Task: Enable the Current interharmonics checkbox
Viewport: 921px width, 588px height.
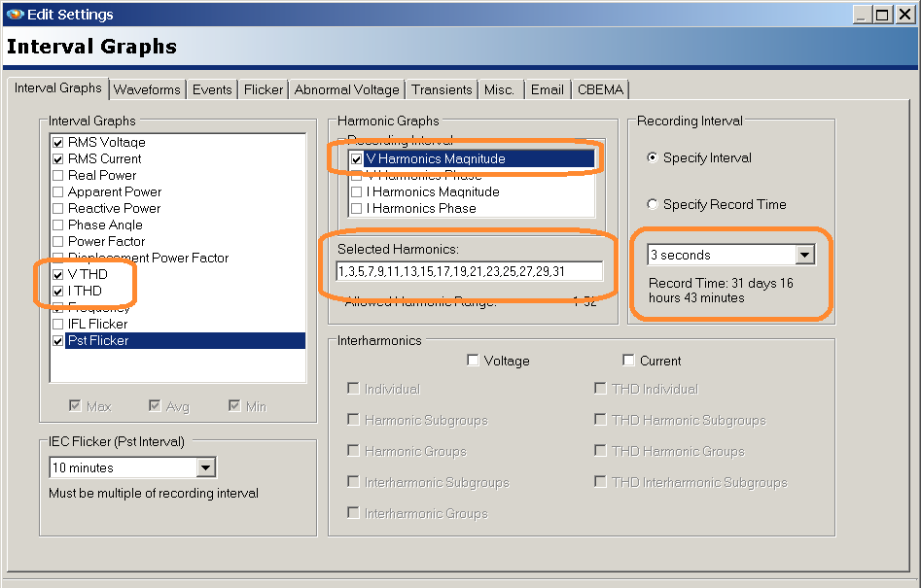Action: click(628, 360)
